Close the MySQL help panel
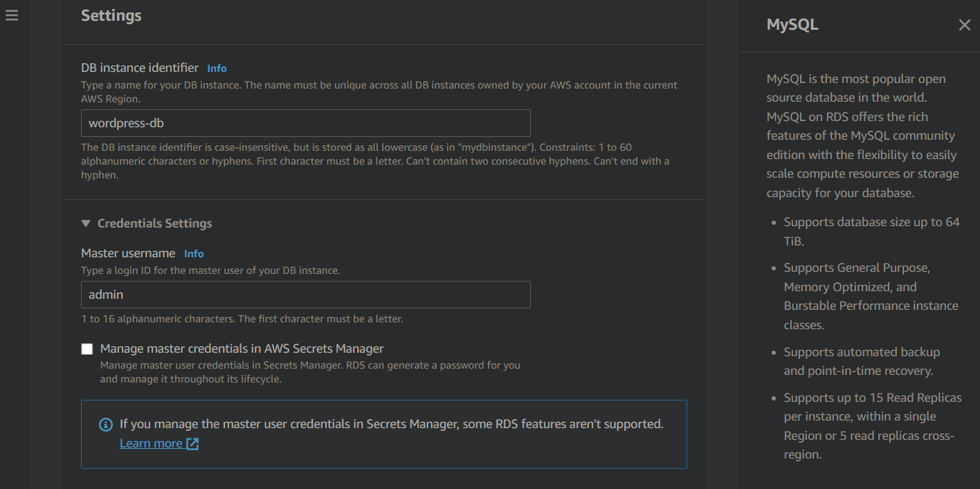Image resolution: width=980 pixels, height=489 pixels. pyautogui.click(x=964, y=25)
